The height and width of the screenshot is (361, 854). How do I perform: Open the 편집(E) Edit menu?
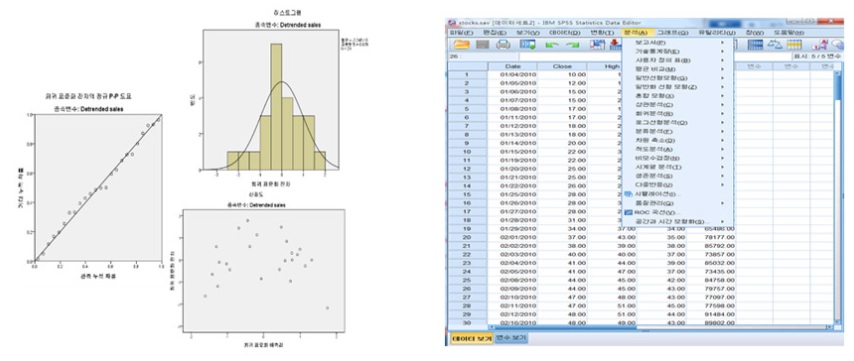coord(494,33)
